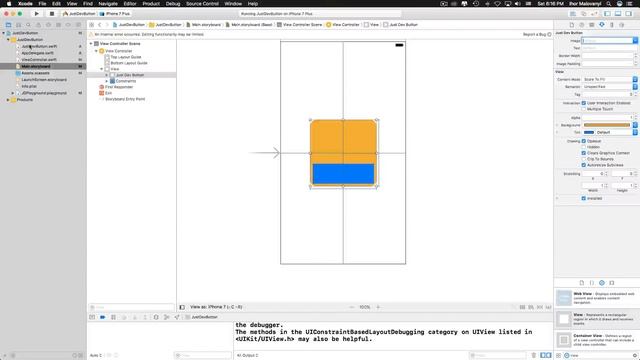Select ViewController.swift in project navigator
Image resolution: width=640 pixels, height=360 pixels.
tap(39, 60)
